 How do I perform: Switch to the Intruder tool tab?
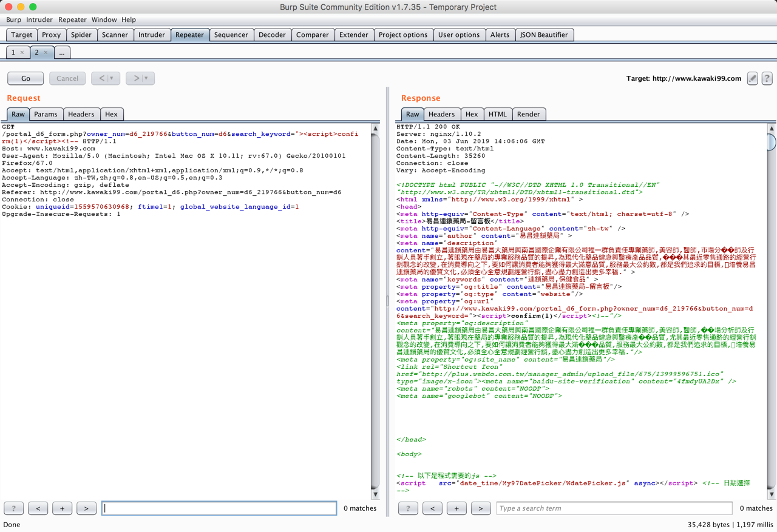(152, 35)
